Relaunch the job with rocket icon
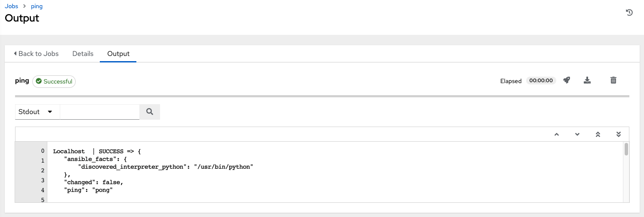 point(567,80)
